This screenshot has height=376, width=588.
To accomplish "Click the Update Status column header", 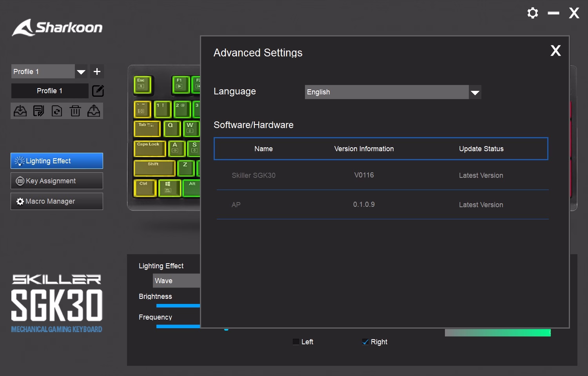I will click(481, 149).
